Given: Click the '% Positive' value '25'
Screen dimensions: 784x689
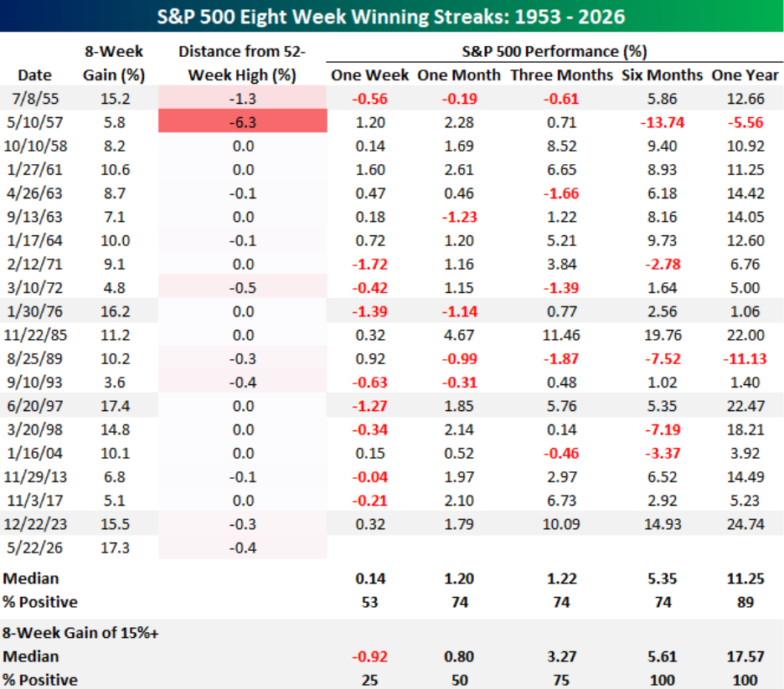Looking at the screenshot, I should (370, 680).
